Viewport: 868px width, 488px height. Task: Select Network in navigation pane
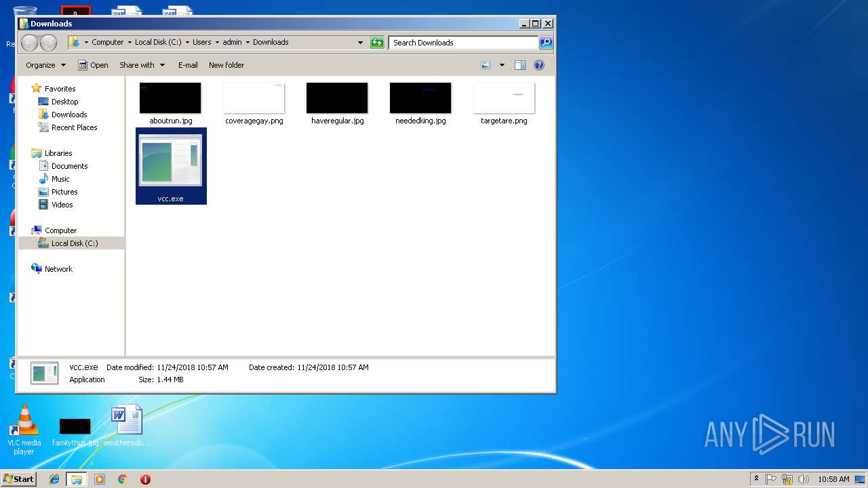pos(58,269)
